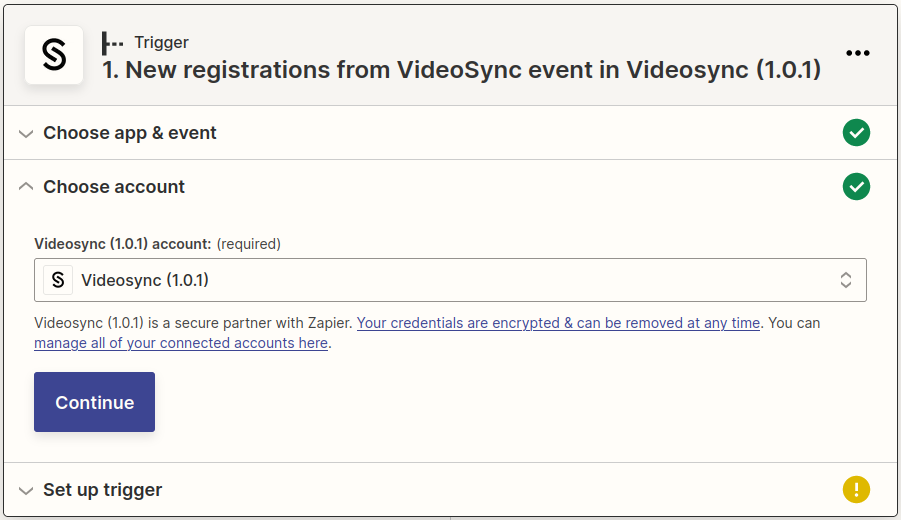The image size is (901, 520).
Task: Click up/down arrows of account selector
Action: tap(846, 280)
